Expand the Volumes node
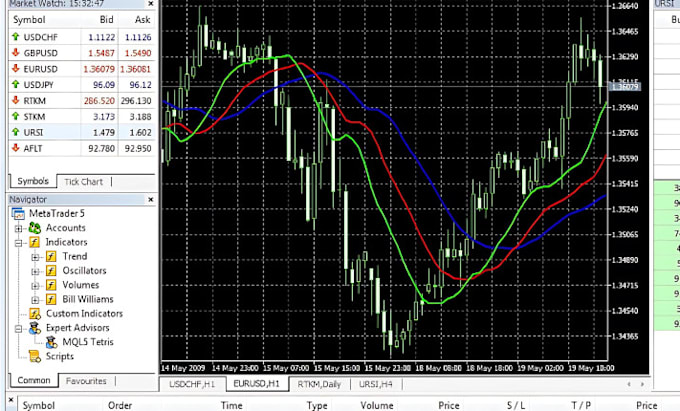Viewport: 680px width, 411px height. point(35,285)
